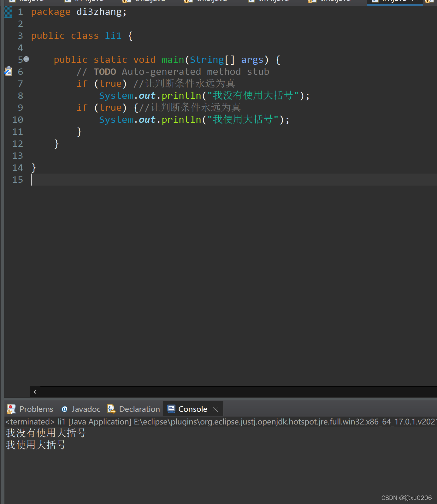Click the package name 'di3zhang'
The width and height of the screenshot is (437, 504).
click(99, 12)
